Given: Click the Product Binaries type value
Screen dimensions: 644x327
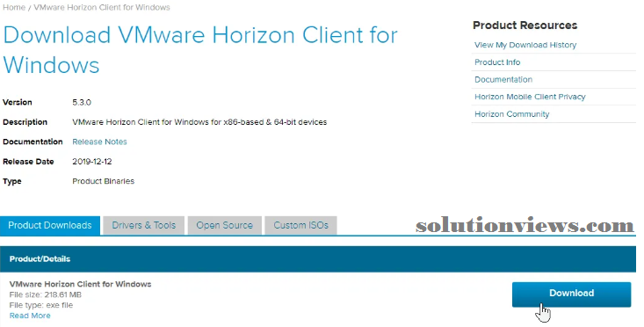Looking at the screenshot, I should [x=103, y=181].
